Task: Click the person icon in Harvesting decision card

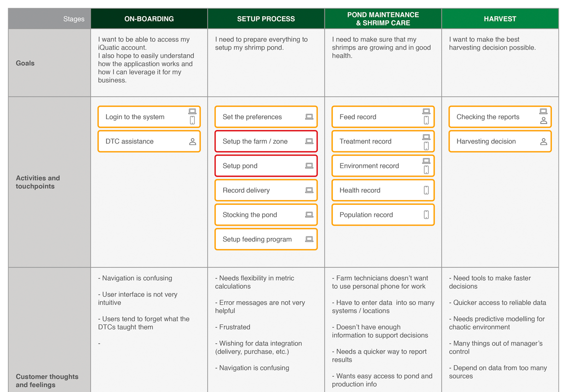Action: (x=544, y=142)
